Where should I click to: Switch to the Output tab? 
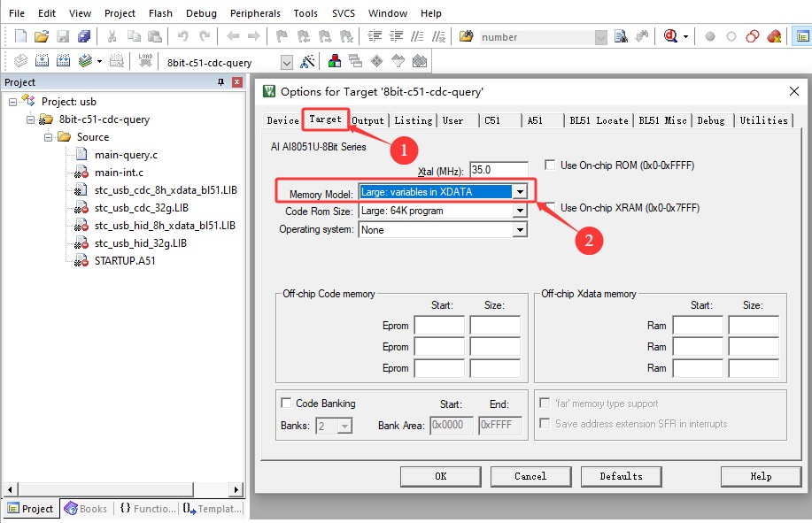pyautogui.click(x=367, y=120)
